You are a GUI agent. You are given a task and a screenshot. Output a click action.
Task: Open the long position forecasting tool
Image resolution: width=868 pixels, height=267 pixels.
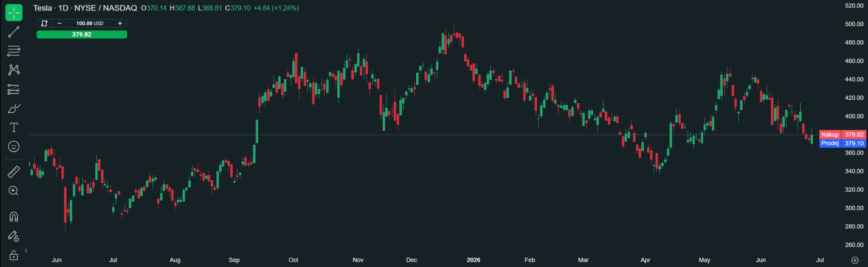[14, 89]
